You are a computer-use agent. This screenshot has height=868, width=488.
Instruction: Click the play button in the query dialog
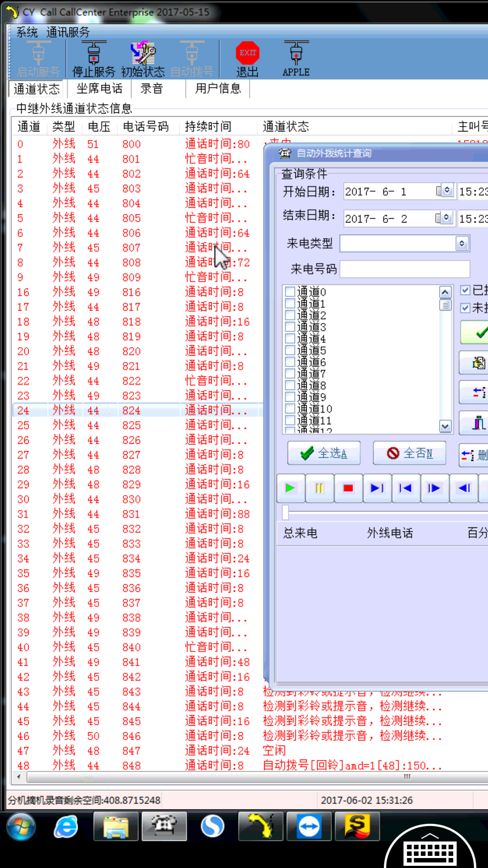pyautogui.click(x=290, y=488)
